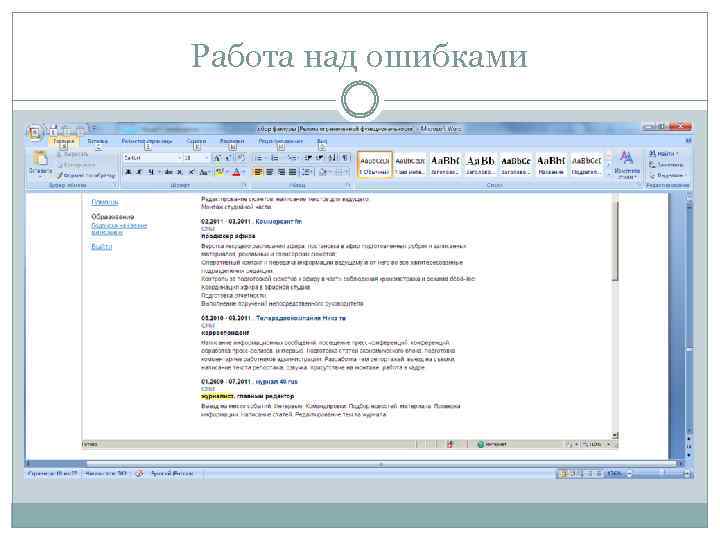Open the Find (Найти) dropdown arrow
Image resolution: width=720 pixels, height=540 pixels.
677,153
